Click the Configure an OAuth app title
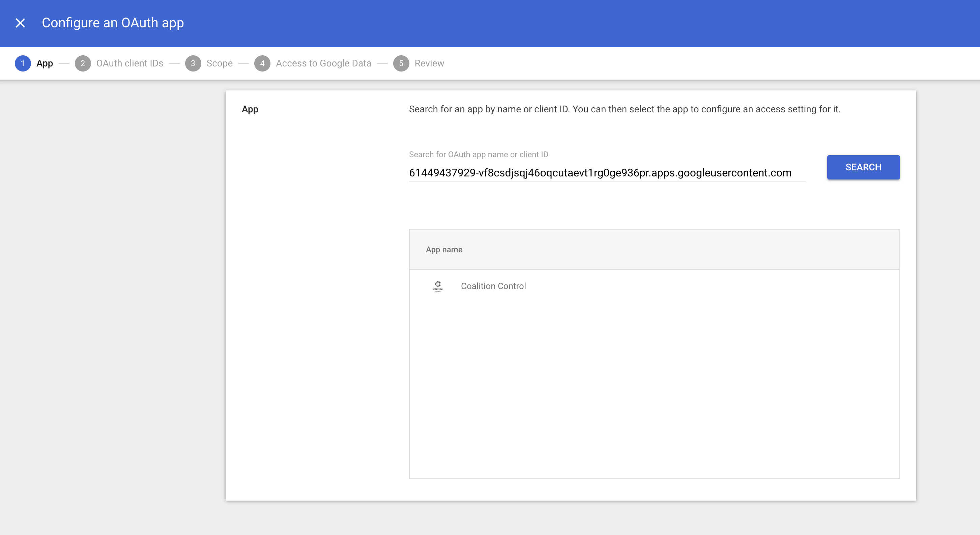Viewport: 980px width, 535px height. click(x=113, y=23)
